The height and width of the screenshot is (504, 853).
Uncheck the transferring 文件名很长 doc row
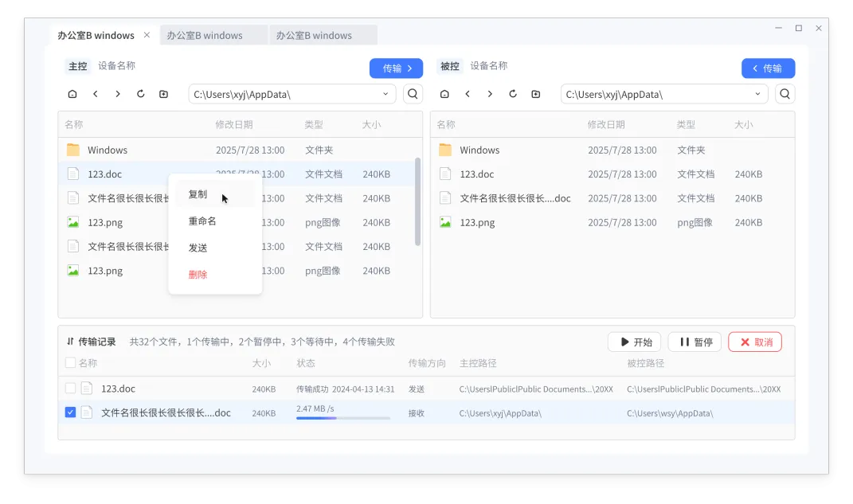click(x=70, y=412)
